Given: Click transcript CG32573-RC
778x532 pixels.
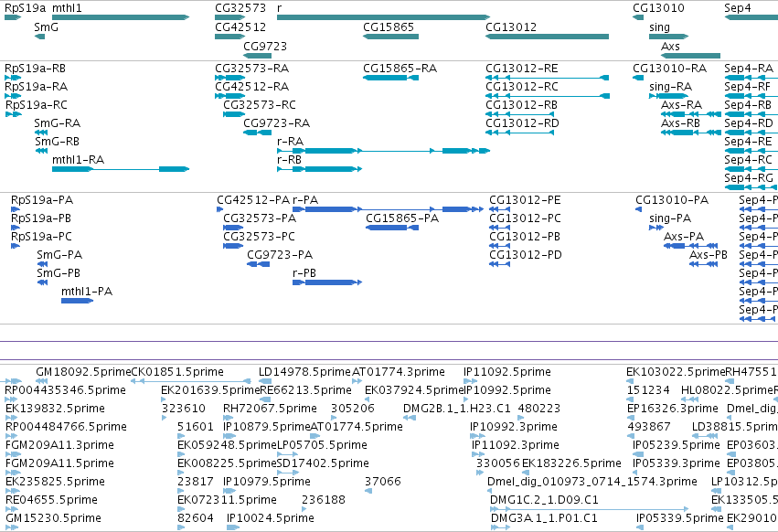Looking at the screenshot, I should tap(260, 105).
